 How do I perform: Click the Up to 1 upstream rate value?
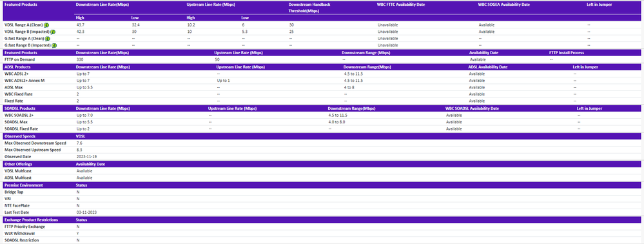pyautogui.click(x=224, y=80)
